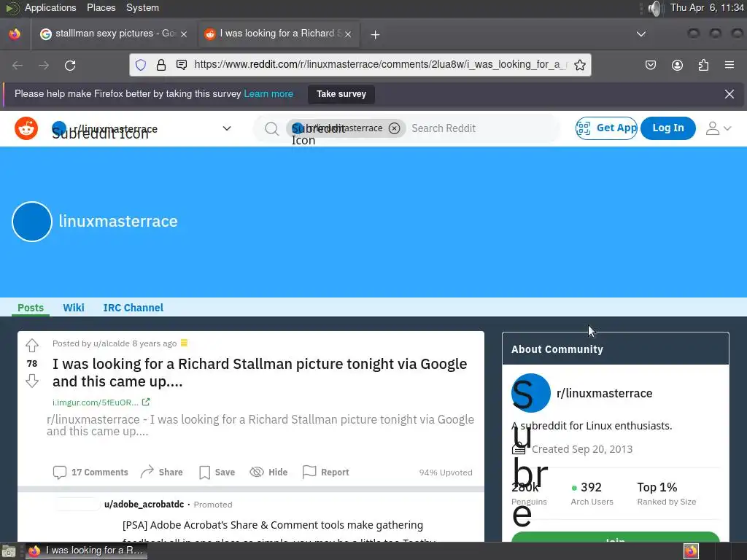Reload the page with the refresh icon
The height and width of the screenshot is (560, 747).
click(x=70, y=65)
